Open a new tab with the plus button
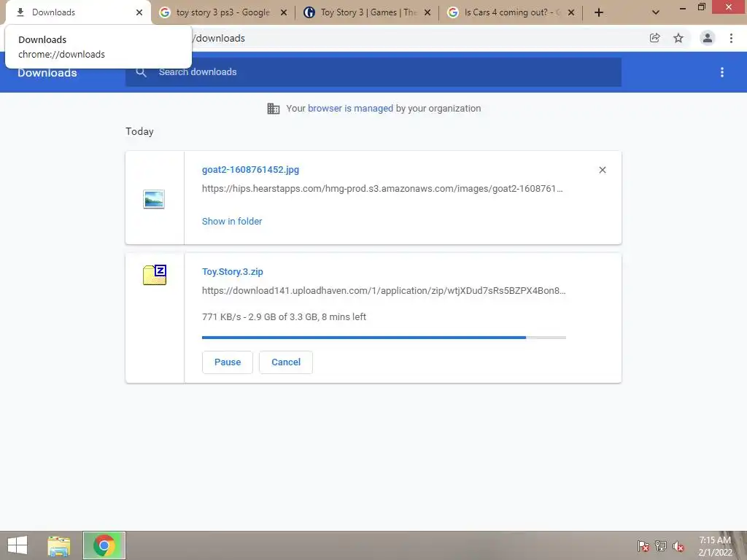The image size is (747, 560). [x=599, y=12]
